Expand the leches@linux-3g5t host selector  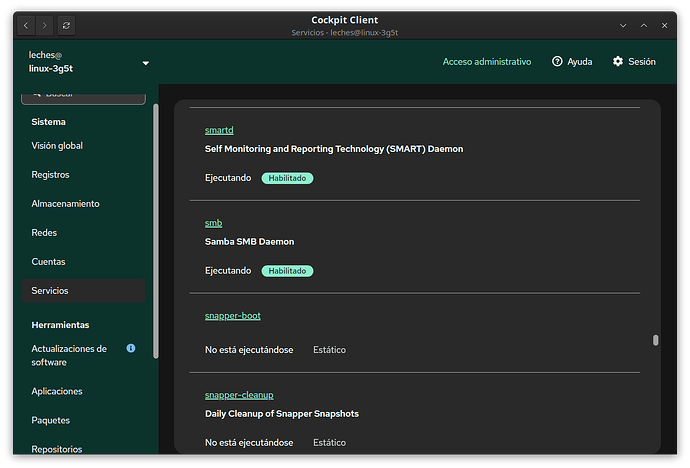point(145,63)
